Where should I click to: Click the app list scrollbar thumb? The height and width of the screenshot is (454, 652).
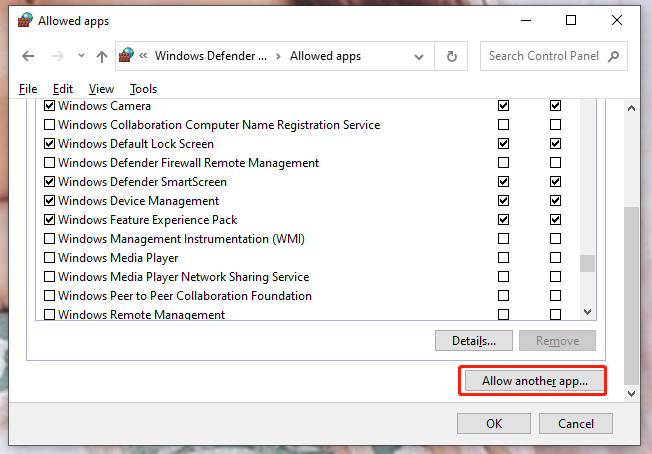(x=587, y=263)
